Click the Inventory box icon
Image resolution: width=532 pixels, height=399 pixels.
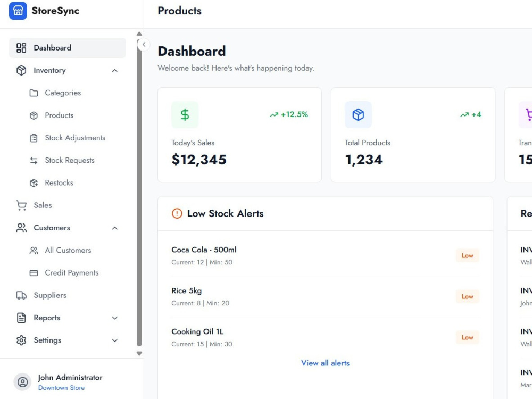click(x=21, y=70)
